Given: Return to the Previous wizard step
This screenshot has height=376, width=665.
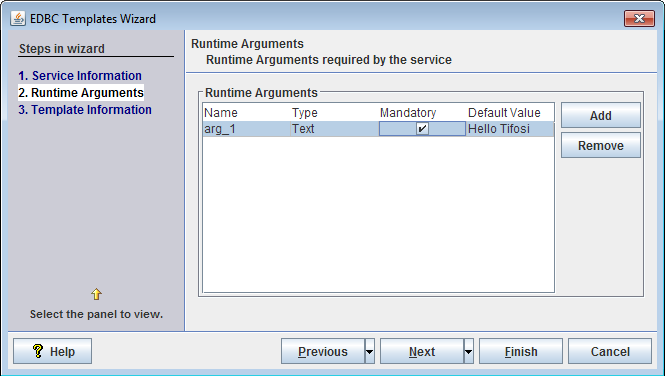Looking at the screenshot, I should coord(323,351).
